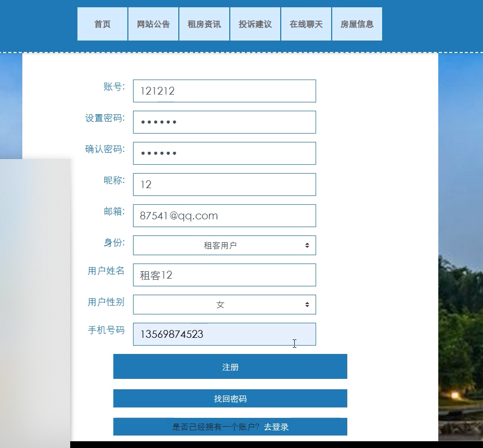The width and height of the screenshot is (483, 448).
Task: Go to the 租房资讯 tab
Action: tap(204, 24)
